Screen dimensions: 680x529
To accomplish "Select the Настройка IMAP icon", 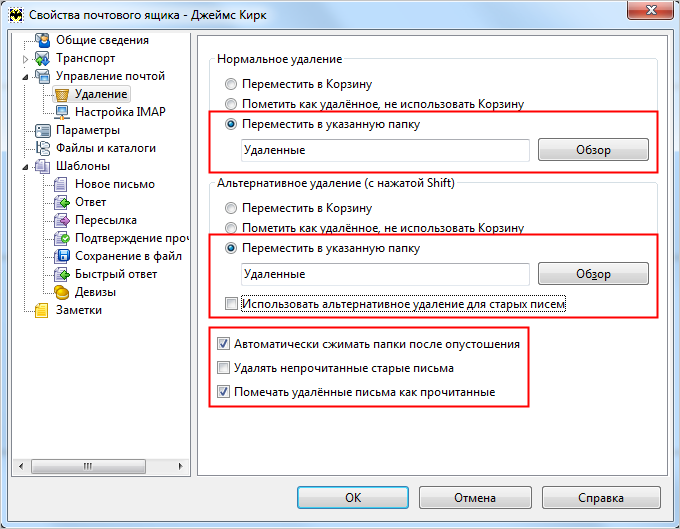I will coord(61,112).
